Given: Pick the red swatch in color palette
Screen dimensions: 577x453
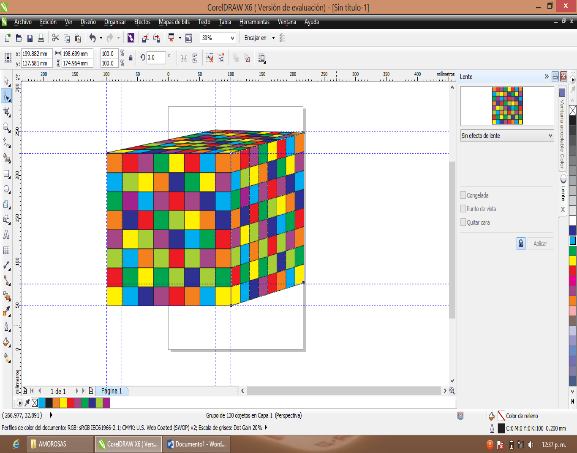Looking at the screenshot, I should point(573,271).
